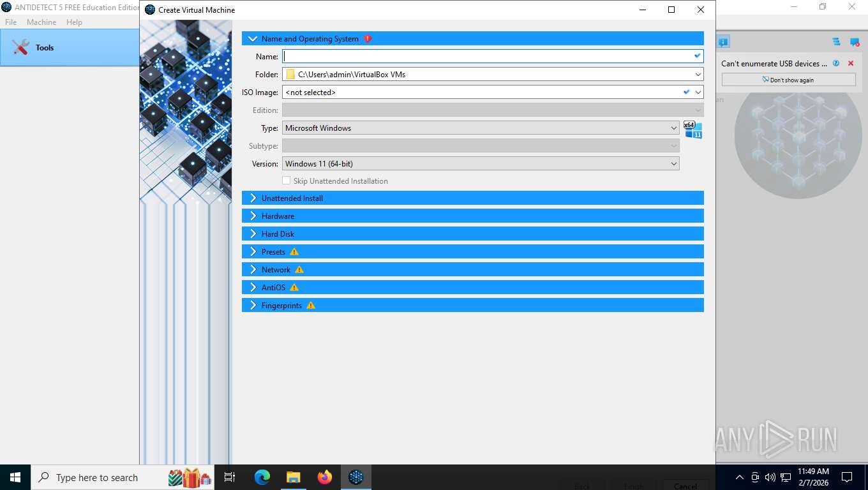Viewport: 868px width, 490px height.
Task: Open the Windows Start menu
Action: coord(15,477)
